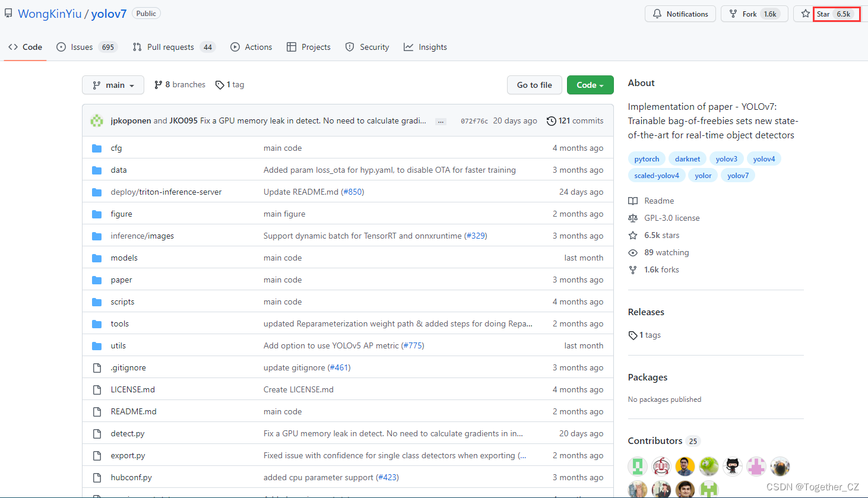This screenshot has height=498, width=868.
Task: Open the tools folder
Action: pyautogui.click(x=119, y=323)
